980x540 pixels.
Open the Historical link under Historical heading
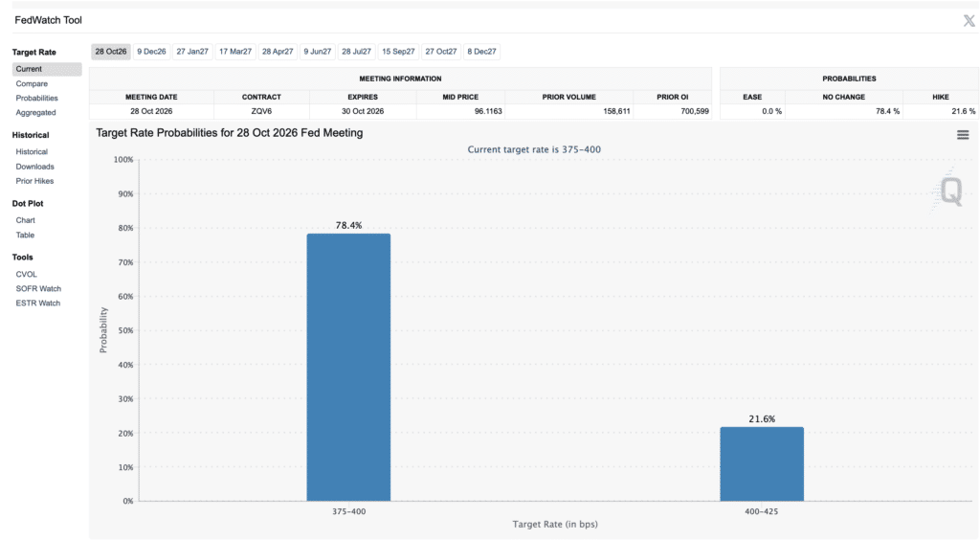pyautogui.click(x=32, y=152)
